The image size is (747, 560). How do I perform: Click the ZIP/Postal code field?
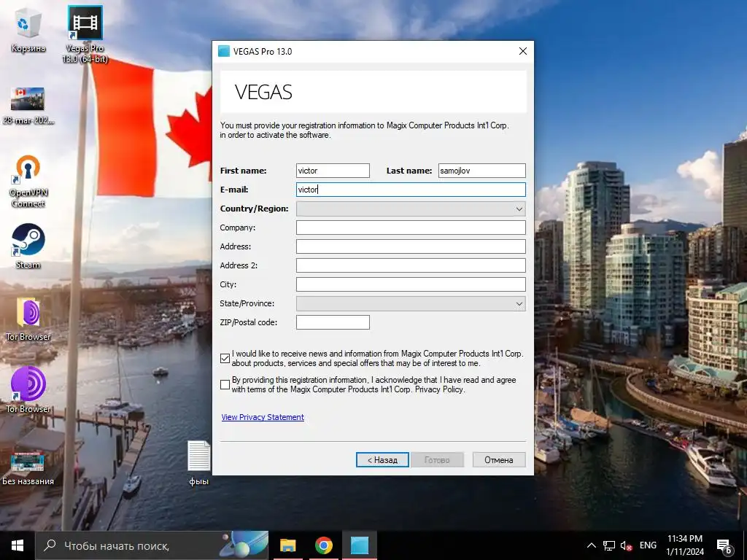click(x=333, y=322)
